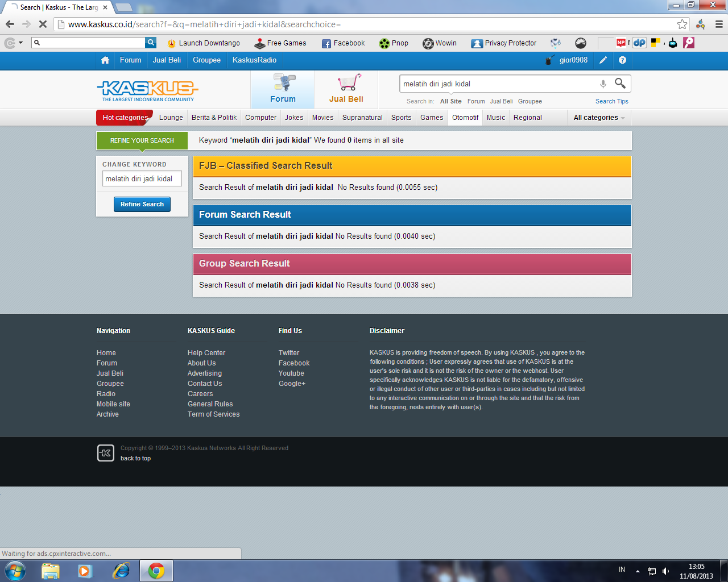
Task: Submit search with the magnifier icon
Action: point(620,84)
